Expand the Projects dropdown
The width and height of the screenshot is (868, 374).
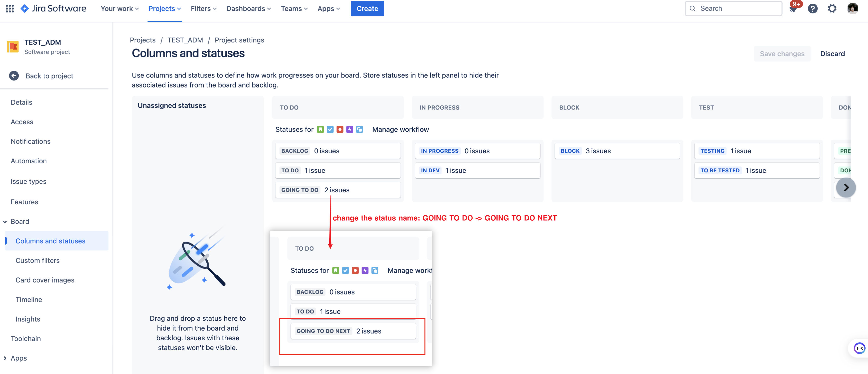click(x=165, y=9)
